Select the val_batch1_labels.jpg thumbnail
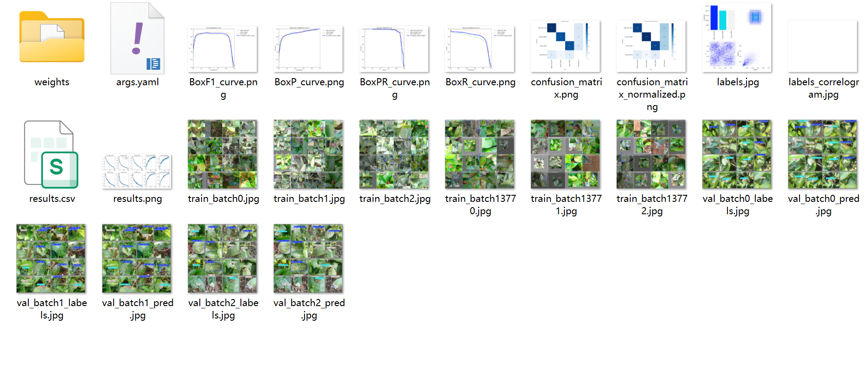 (x=51, y=258)
